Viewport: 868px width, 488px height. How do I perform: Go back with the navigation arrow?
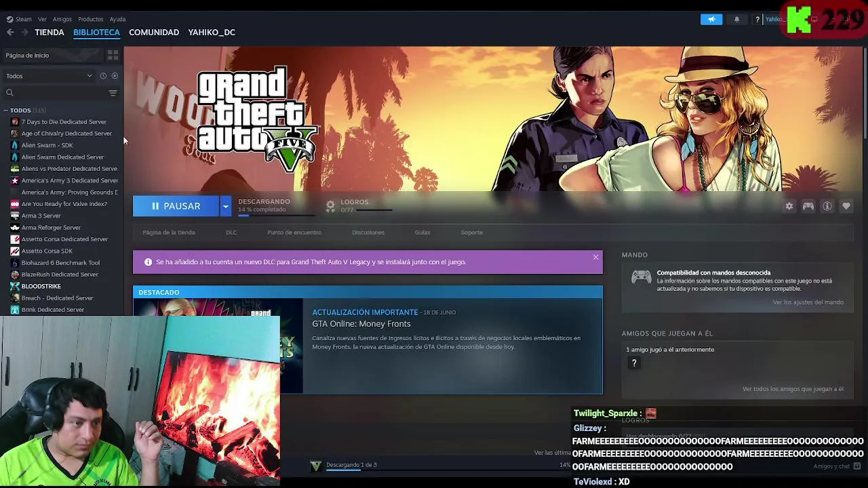10,32
